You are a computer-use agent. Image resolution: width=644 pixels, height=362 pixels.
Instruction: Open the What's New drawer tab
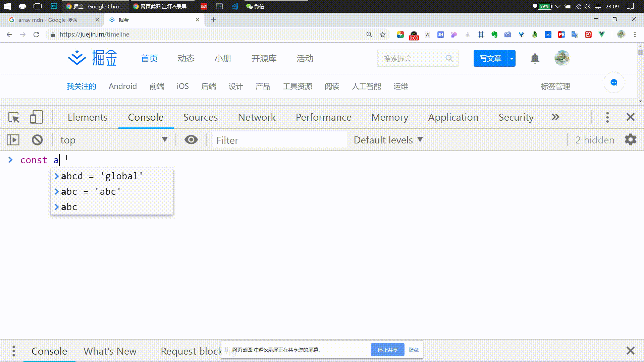click(x=110, y=351)
